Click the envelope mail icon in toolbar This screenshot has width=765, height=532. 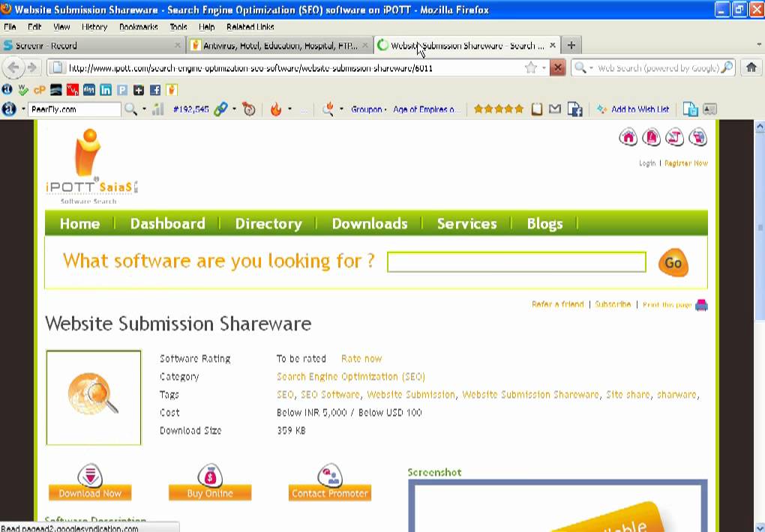(x=555, y=109)
